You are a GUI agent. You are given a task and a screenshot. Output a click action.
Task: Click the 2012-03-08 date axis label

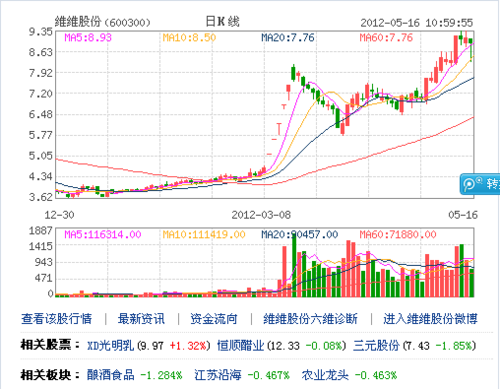point(261,215)
